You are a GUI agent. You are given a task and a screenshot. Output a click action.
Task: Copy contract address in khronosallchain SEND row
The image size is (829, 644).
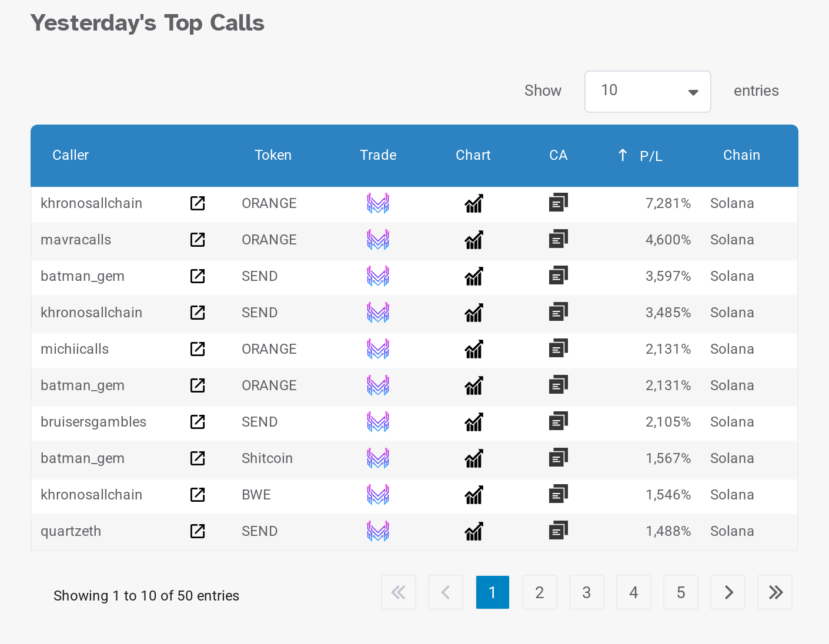point(558,313)
